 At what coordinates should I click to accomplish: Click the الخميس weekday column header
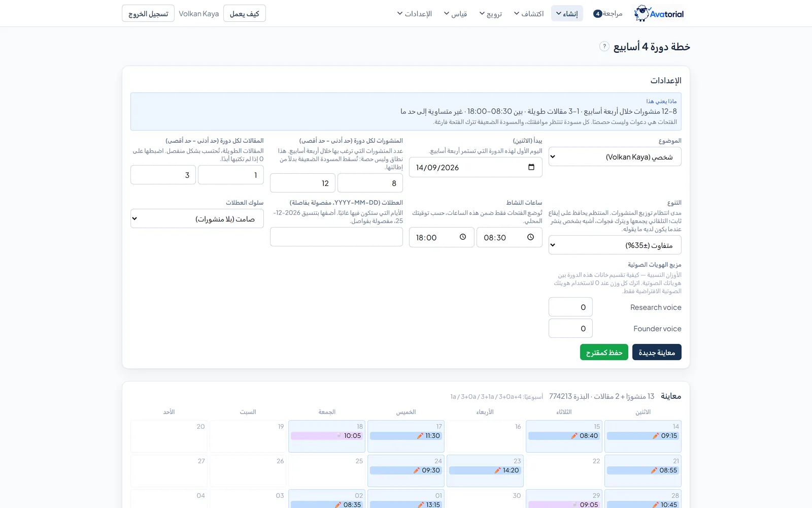[x=406, y=412]
